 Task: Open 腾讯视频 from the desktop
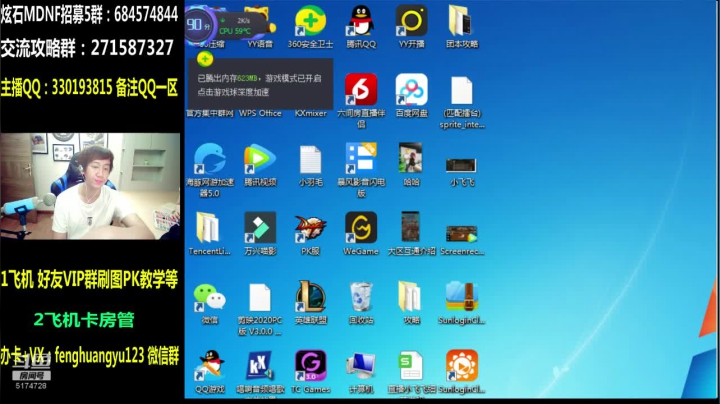pyautogui.click(x=260, y=164)
